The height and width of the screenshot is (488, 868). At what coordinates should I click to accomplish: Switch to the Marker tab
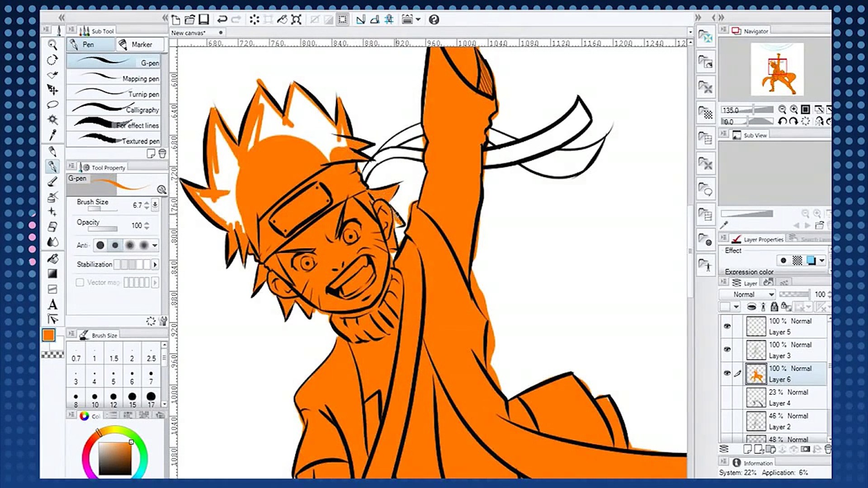141,44
